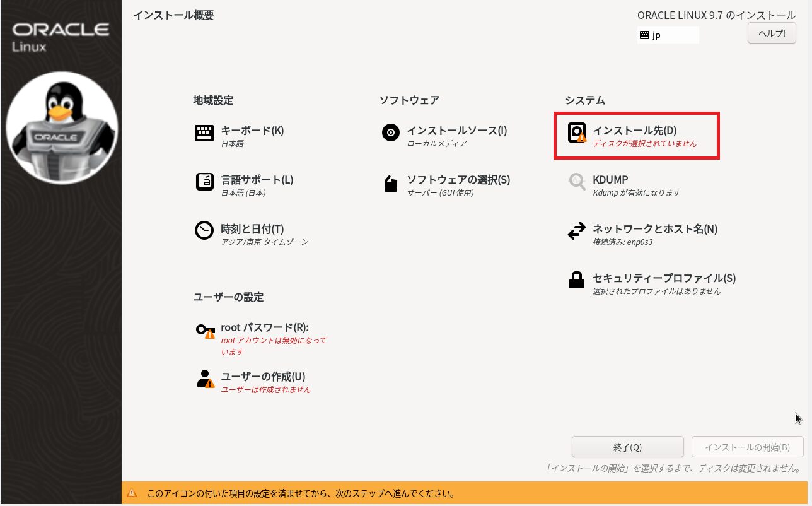Click the package icon for ソフトウェアの選択
The image size is (812, 506).
tap(391, 183)
